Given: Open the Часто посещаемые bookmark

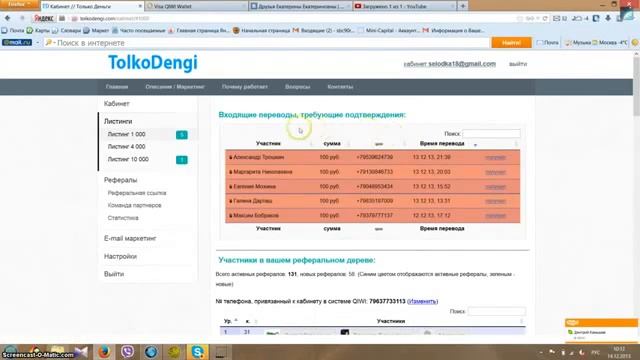Looking at the screenshot, I should click(138, 30).
